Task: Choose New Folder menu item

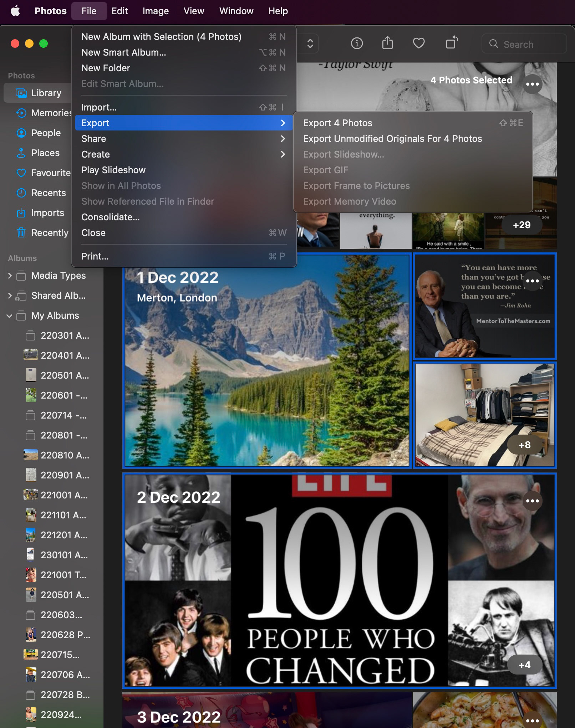Action: click(x=184, y=68)
